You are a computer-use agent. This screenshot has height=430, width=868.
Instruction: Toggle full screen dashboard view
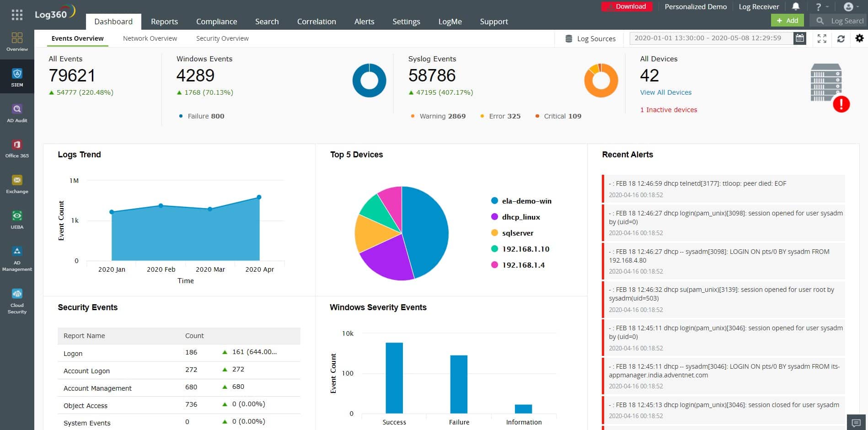click(822, 38)
